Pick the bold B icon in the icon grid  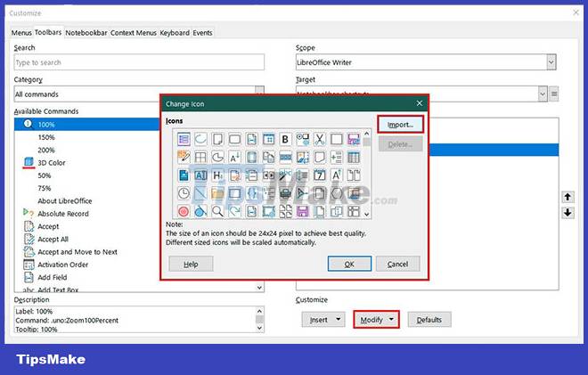[x=285, y=139]
